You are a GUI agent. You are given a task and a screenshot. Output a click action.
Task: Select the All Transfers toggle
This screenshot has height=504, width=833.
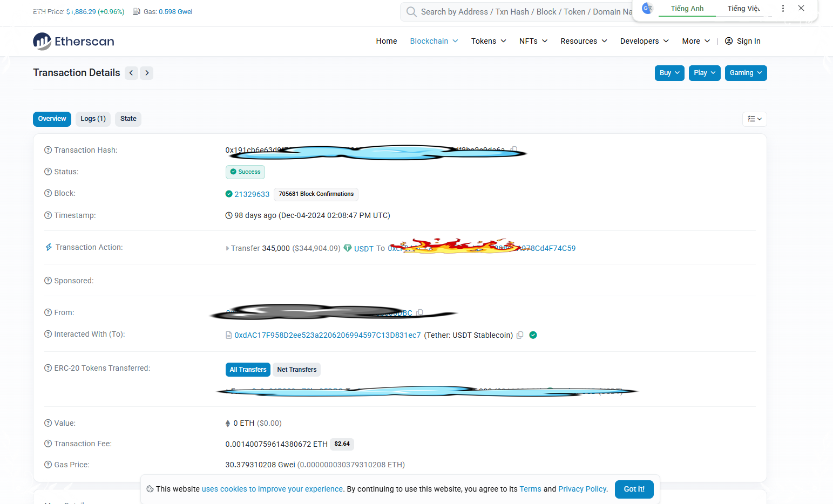click(248, 370)
